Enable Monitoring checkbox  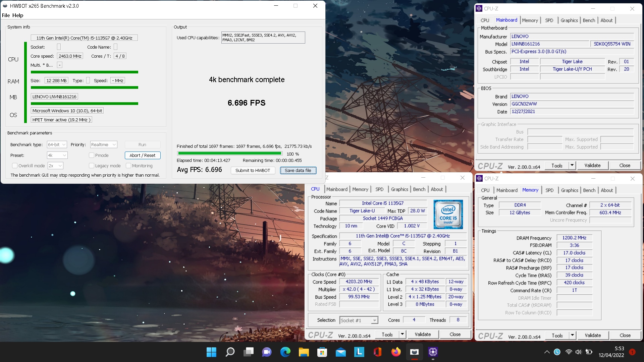coord(128,166)
